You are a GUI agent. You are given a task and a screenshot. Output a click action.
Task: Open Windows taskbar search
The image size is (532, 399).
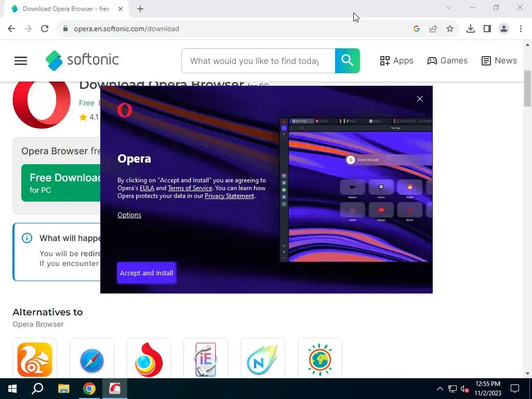(37, 389)
